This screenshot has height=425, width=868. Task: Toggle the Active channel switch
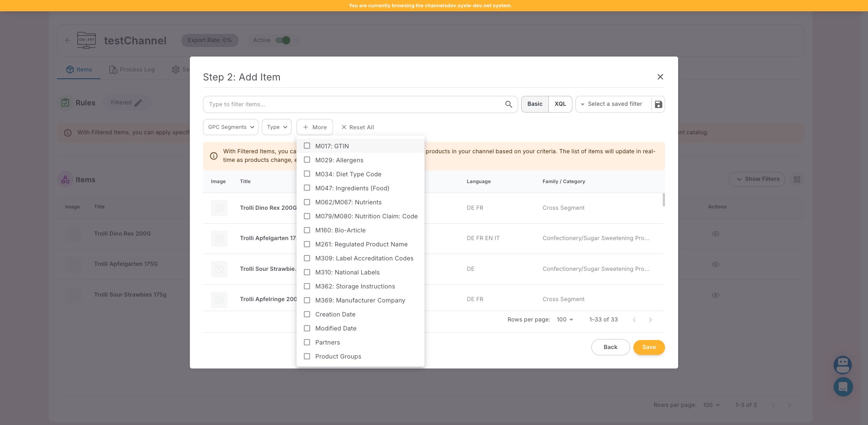pyautogui.click(x=283, y=40)
